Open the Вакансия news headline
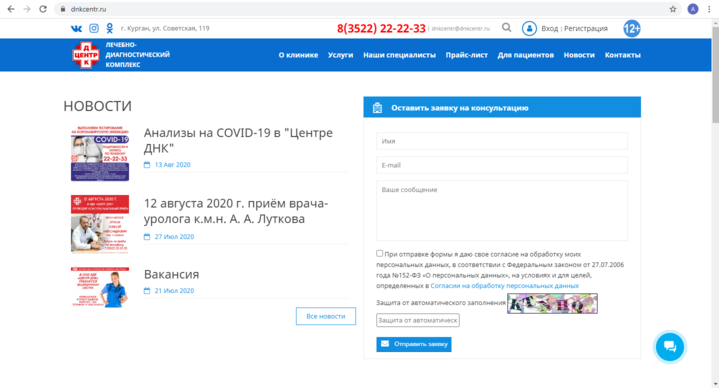The width and height of the screenshot is (719, 388). [171, 274]
